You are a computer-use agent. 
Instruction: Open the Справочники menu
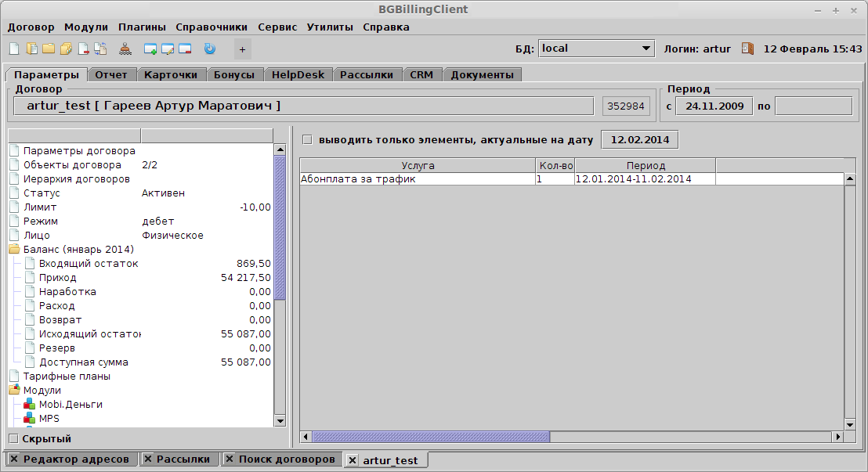pyautogui.click(x=211, y=27)
